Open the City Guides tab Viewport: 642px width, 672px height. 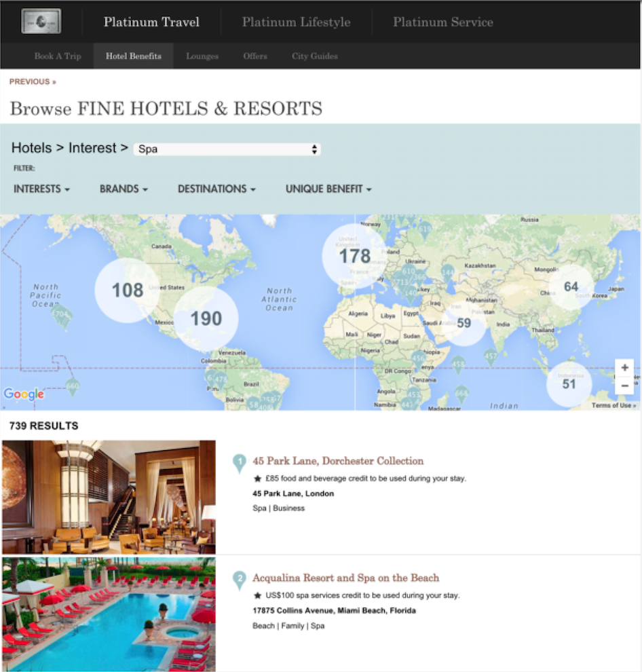tap(315, 56)
